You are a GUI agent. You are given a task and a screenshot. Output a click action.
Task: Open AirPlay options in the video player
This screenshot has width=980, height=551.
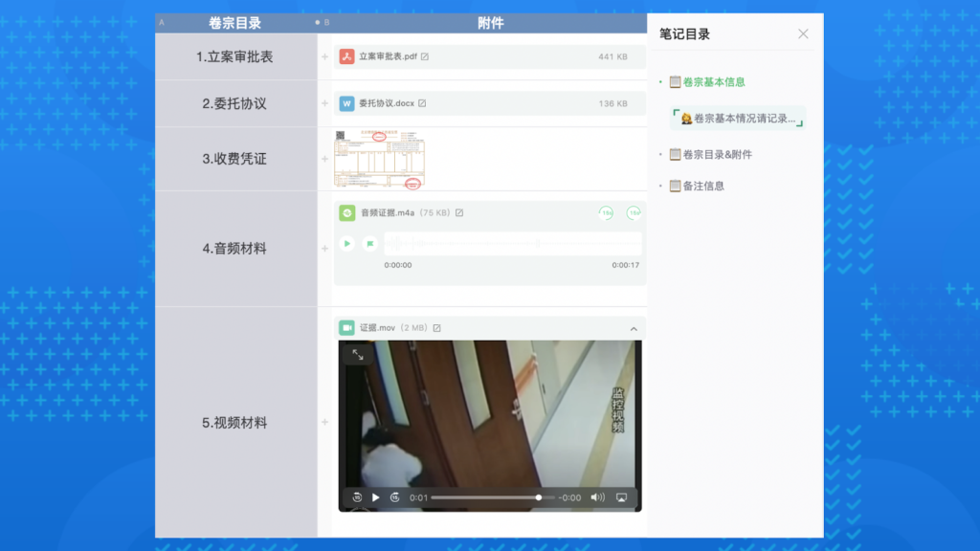621,497
